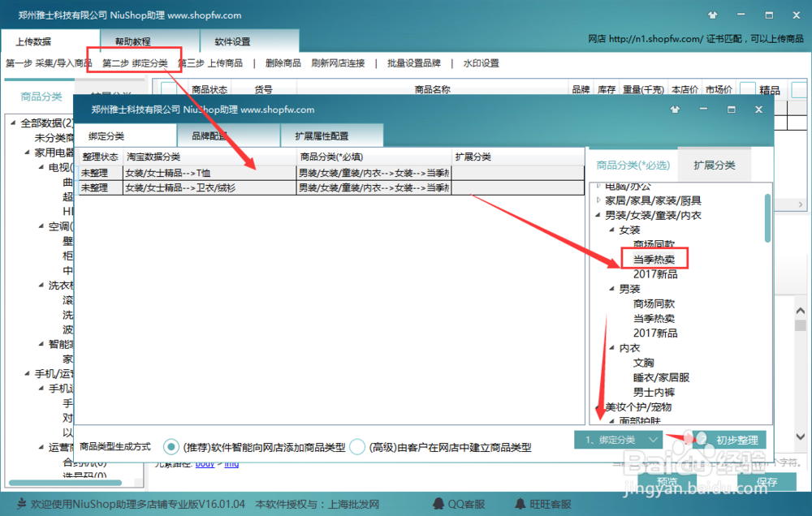
Task: Collapse the 手机/运营 node in main window tree
Action: point(27,373)
